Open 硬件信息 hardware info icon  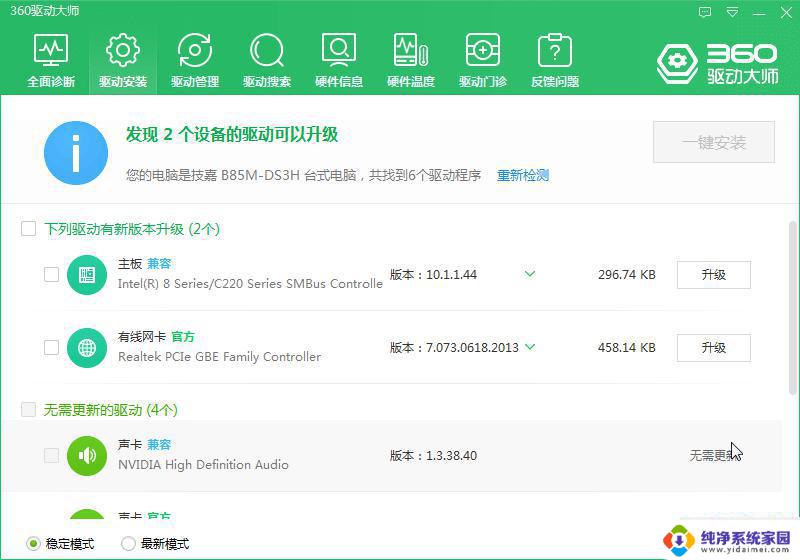pos(339,60)
